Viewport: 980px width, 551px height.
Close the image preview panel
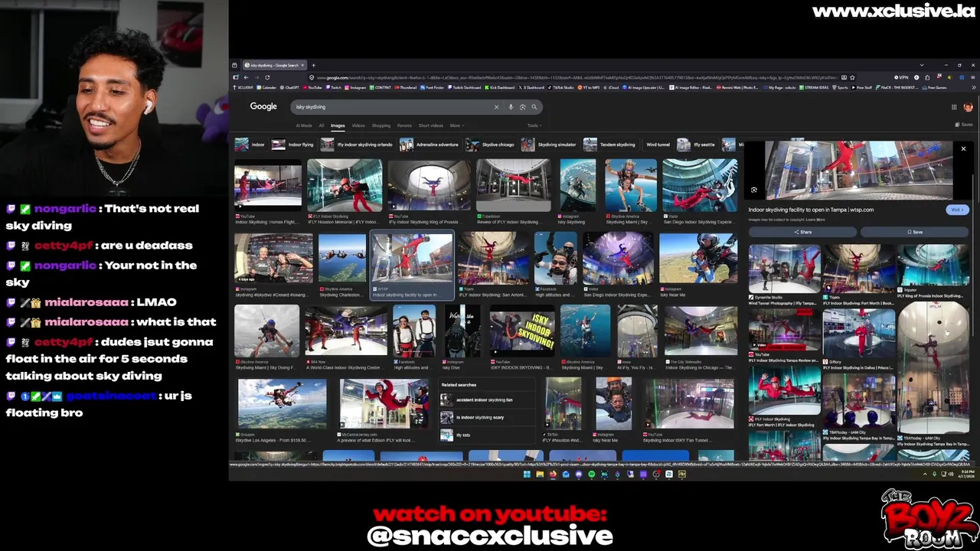pyautogui.click(x=963, y=148)
